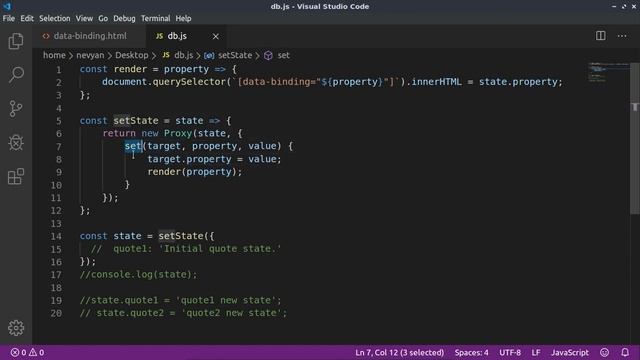Screen dimensions: 640x360
Task: Click 'querySelector' on line 2
Action: coord(189,82)
